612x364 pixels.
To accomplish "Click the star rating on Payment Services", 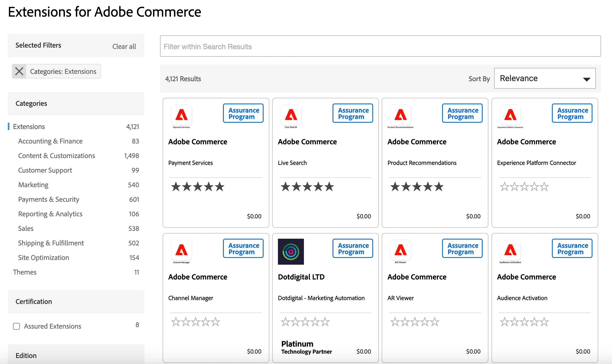I will (x=197, y=187).
